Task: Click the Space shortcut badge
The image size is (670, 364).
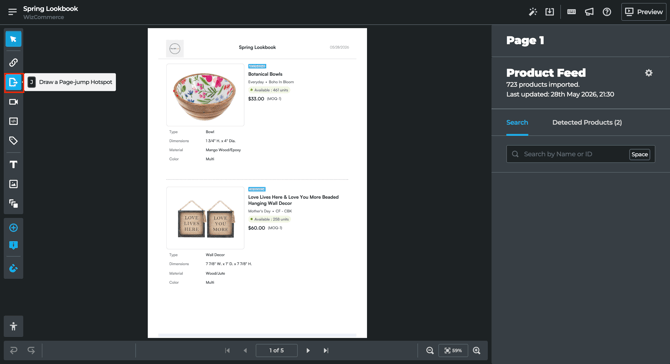Action: 640,155
